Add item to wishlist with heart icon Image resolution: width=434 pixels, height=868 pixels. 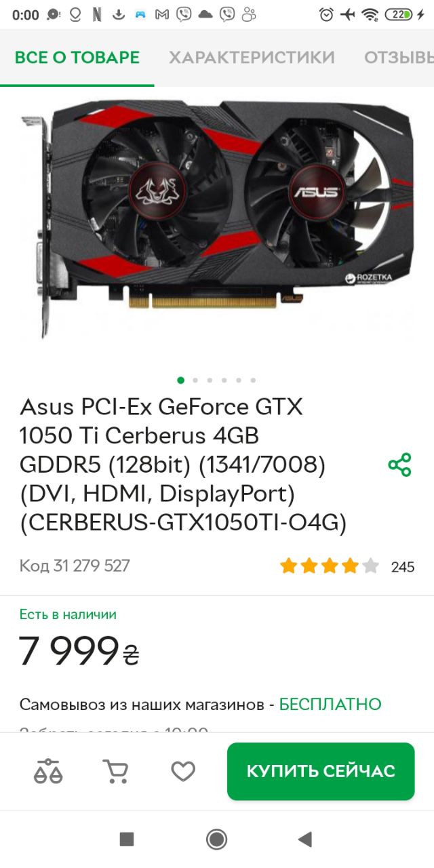click(x=183, y=771)
